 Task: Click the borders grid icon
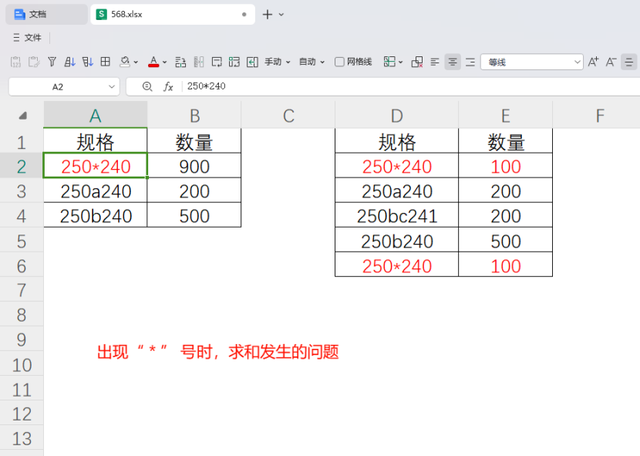[x=105, y=62]
